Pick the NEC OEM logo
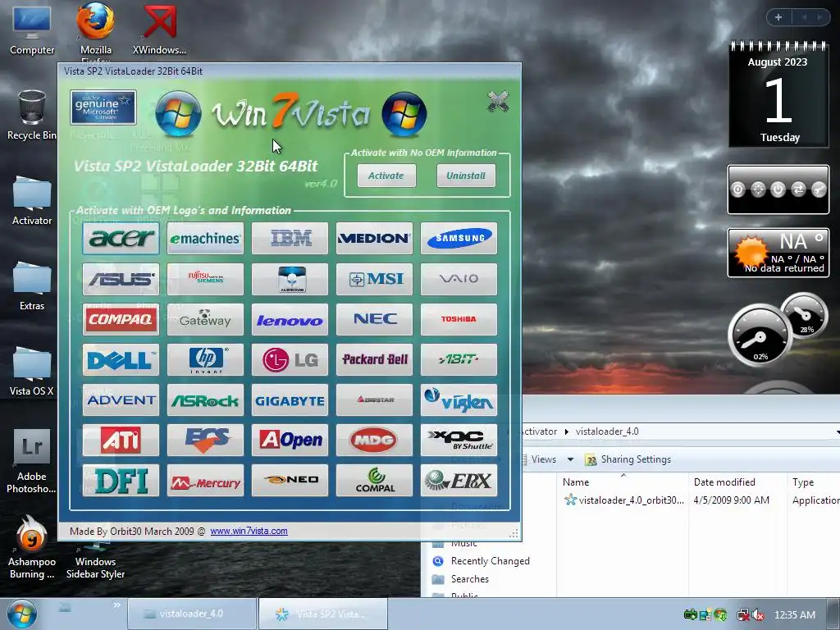The image size is (840, 630). (374, 319)
